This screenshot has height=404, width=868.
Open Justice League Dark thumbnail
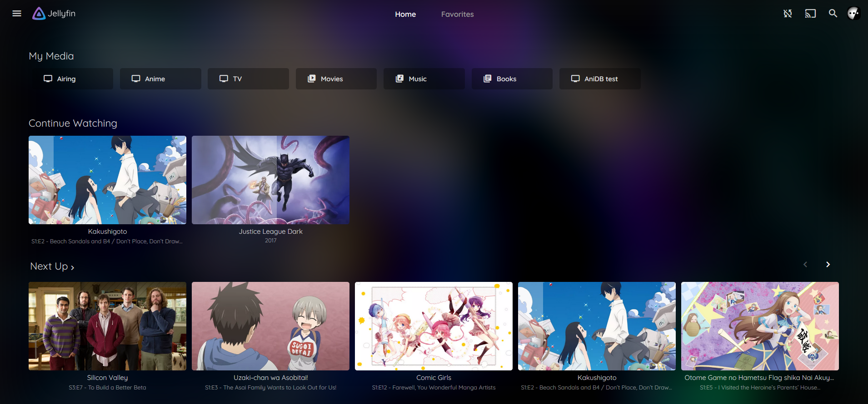click(x=270, y=180)
